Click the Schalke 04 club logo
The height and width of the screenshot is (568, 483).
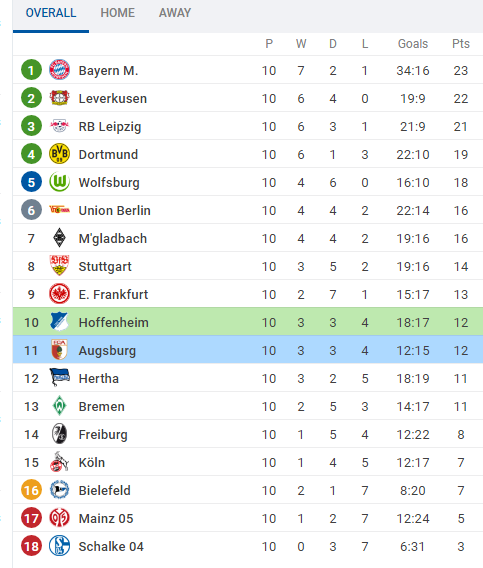59,546
